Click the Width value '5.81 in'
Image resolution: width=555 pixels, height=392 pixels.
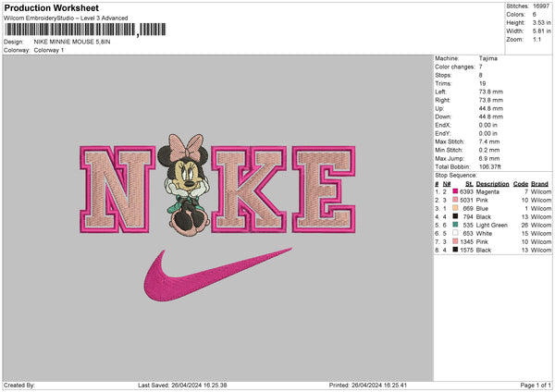541,31
